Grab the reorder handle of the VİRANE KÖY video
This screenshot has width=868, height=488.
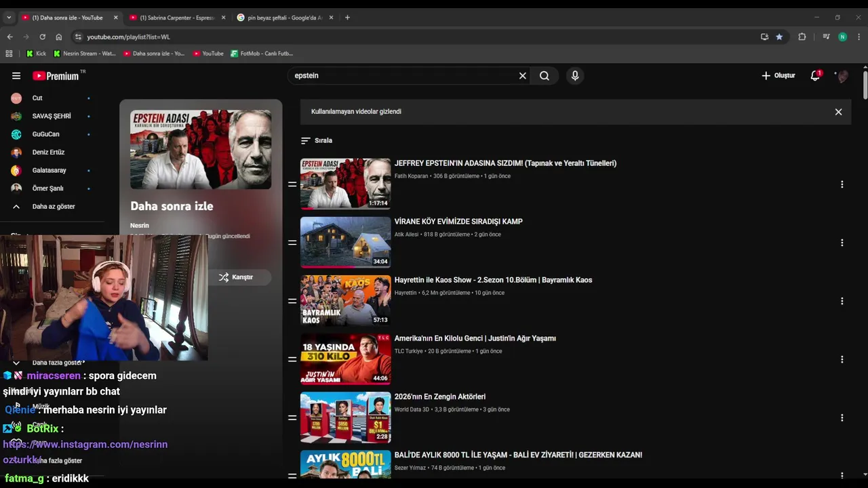click(x=292, y=243)
